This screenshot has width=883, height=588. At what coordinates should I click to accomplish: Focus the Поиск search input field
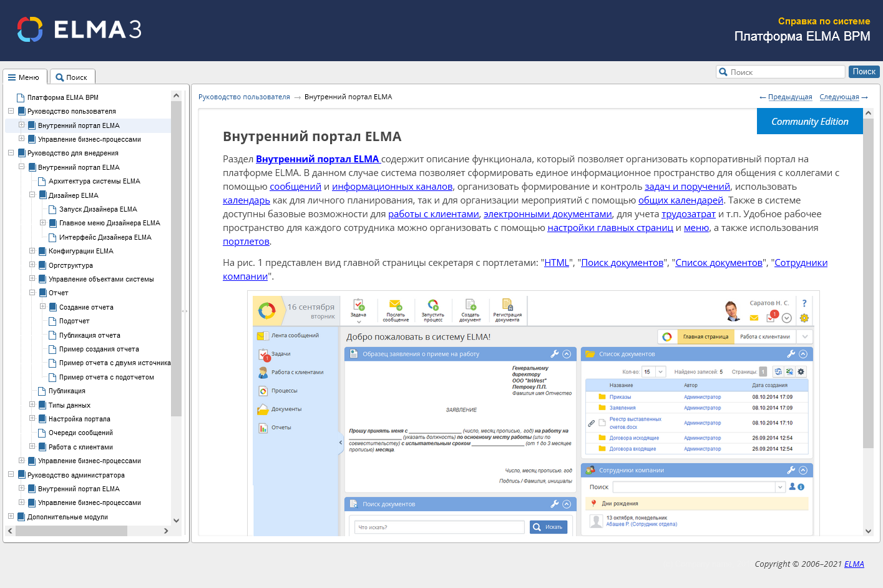781,72
